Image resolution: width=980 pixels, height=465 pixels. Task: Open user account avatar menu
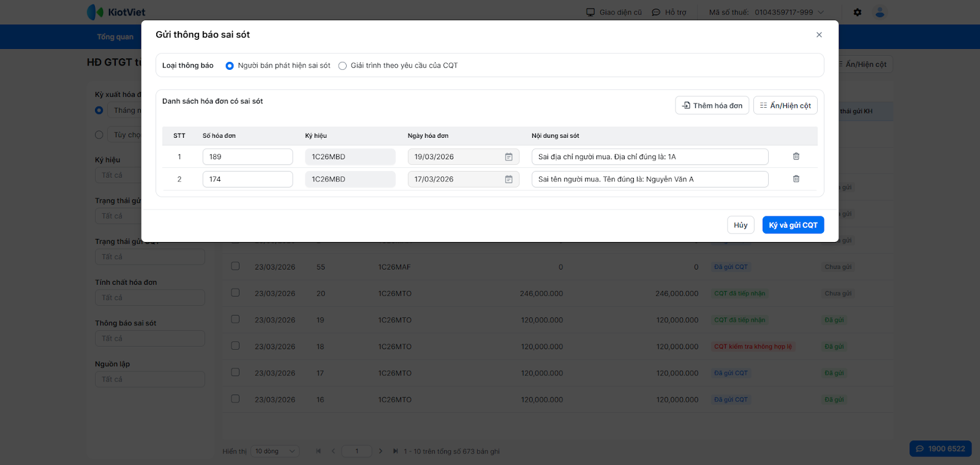pos(880,12)
